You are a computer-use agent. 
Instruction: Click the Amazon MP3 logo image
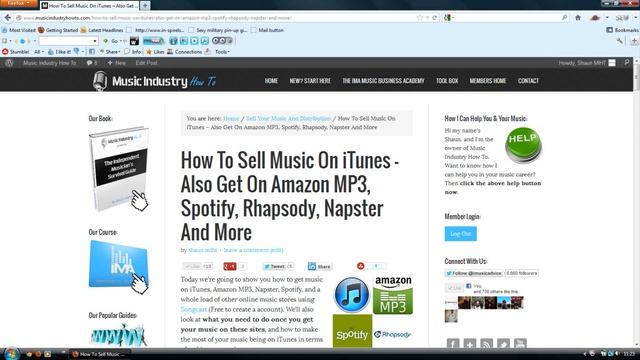pos(393,295)
